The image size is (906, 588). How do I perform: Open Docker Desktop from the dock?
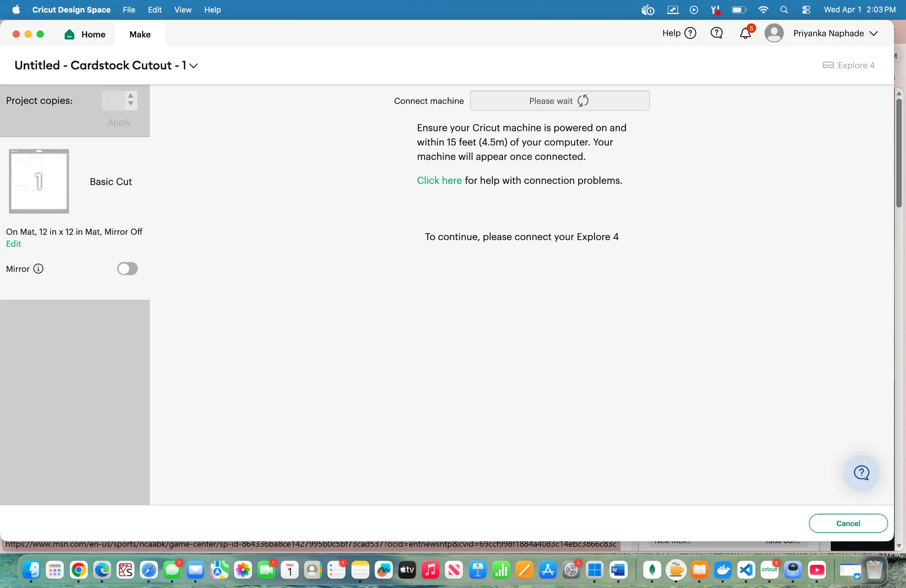[x=723, y=570]
